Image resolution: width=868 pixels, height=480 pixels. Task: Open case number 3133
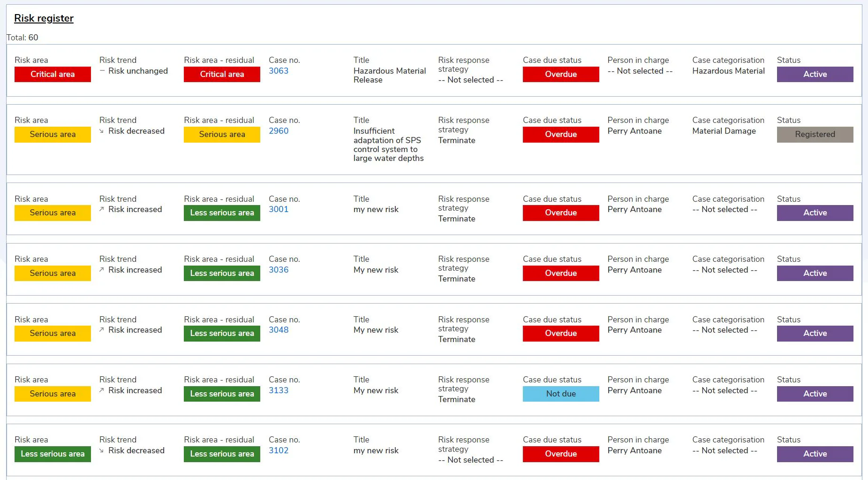pyautogui.click(x=279, y=390)
